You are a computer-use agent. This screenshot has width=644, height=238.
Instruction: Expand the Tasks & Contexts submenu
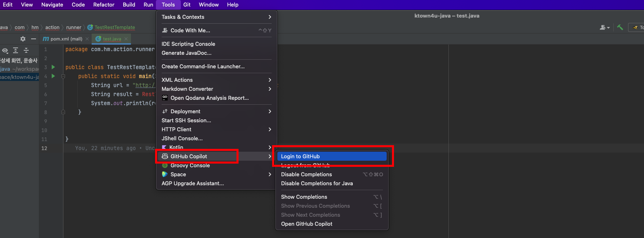pyautogui.click(x=216, y=17)
